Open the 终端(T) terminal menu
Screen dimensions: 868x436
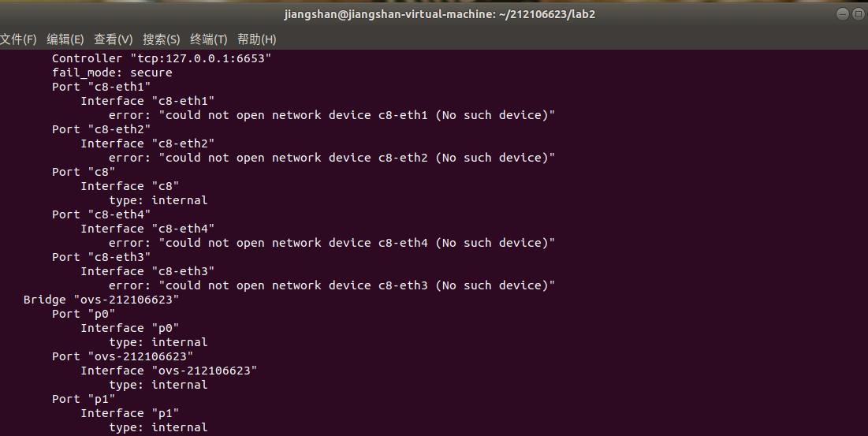[x=209, y=39]
